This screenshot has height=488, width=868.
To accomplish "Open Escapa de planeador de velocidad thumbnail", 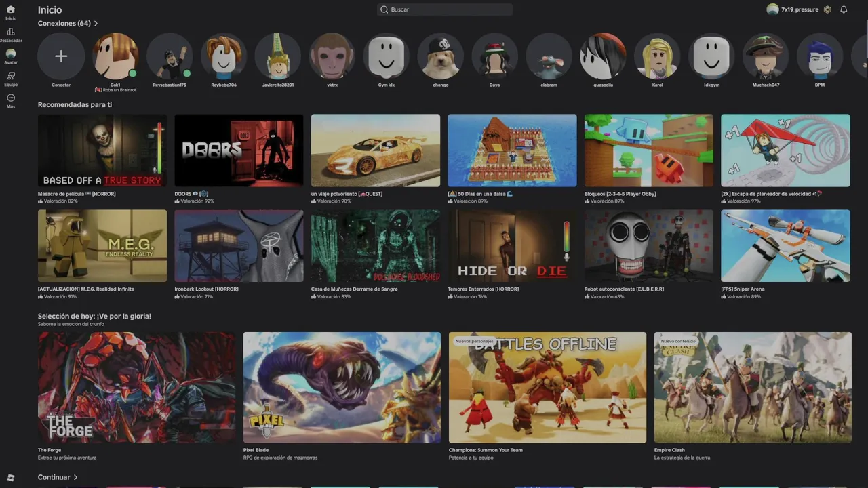I will [x=785, y=150].
